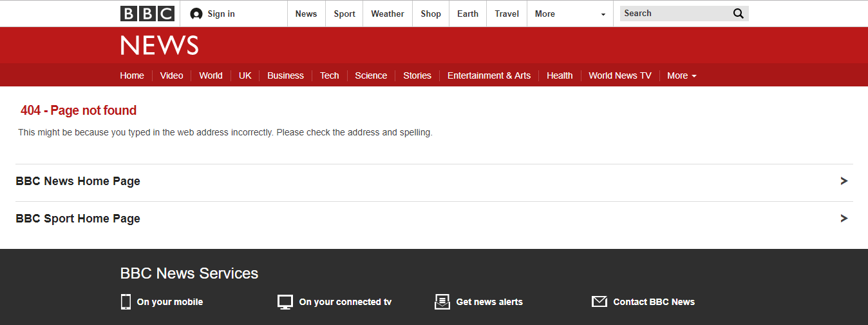Expand the top bar More dropdown arrow
The height and width of the screenshot is (325, 868).
[x=603, y=14]
